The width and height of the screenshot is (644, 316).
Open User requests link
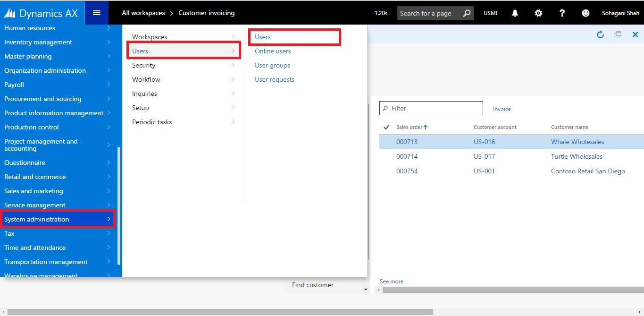(275, 79)
